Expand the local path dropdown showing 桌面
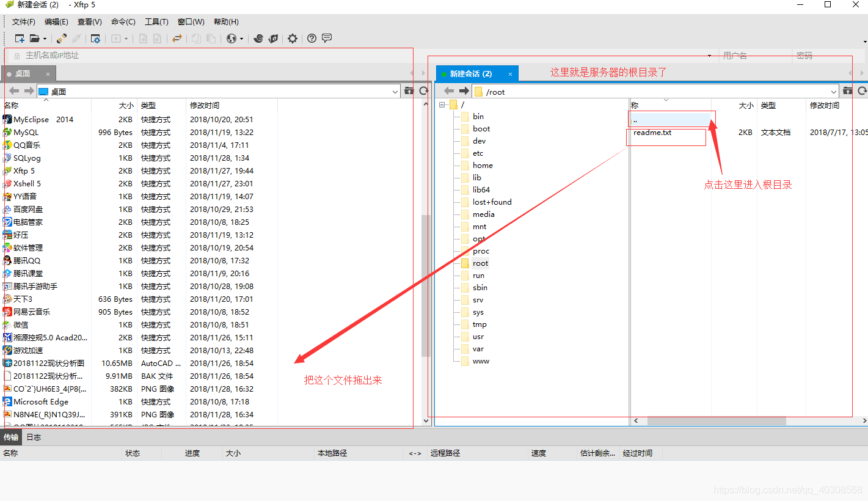Viewport: 868px width, 501px height. [x=395, y=92]
